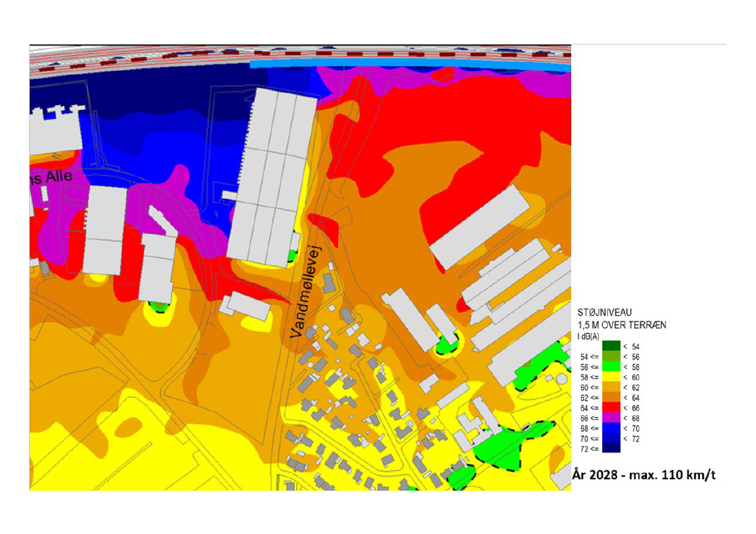Choose the magenta 66–68 dB legend swatch
The image size is (756, 534).
pyautogui.click(x=611, y=417)
